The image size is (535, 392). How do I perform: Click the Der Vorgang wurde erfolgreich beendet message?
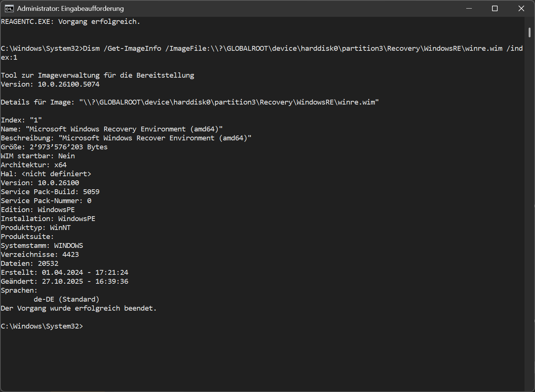click(x=79, y=308)
